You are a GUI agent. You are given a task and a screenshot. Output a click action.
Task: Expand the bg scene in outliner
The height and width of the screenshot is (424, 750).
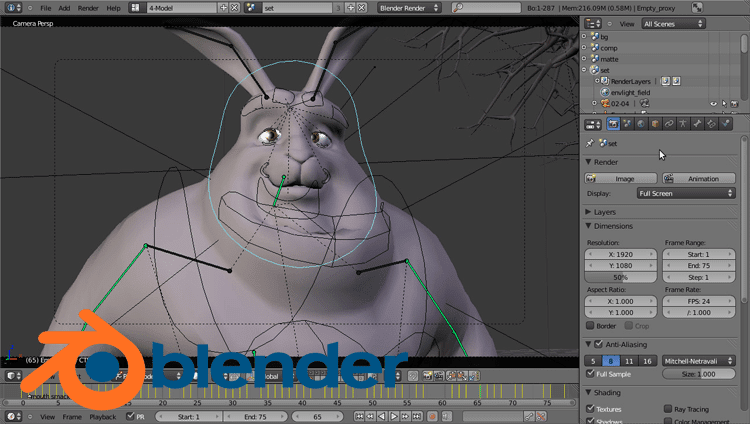click(x=584, y=36)
